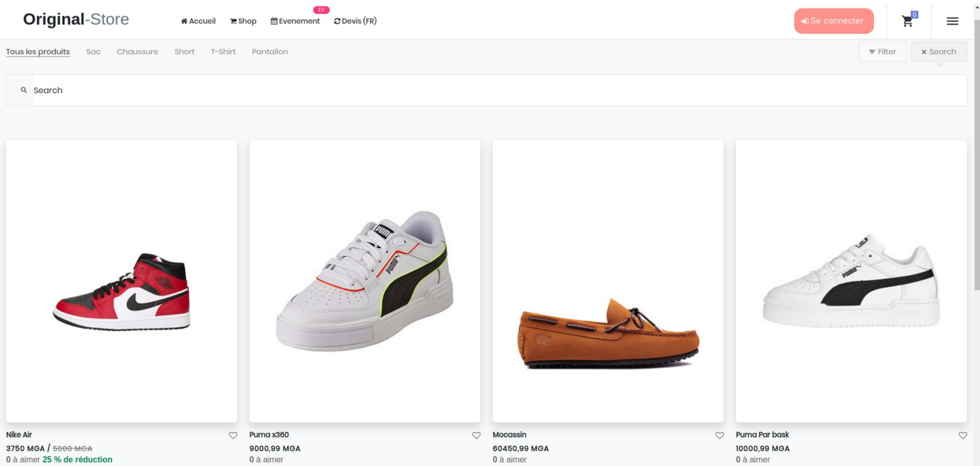Image resolution: width=980 pixels, height=466 pixels.
Task: Click heart icon for Puma Par bask
Action: coord(962,435)
